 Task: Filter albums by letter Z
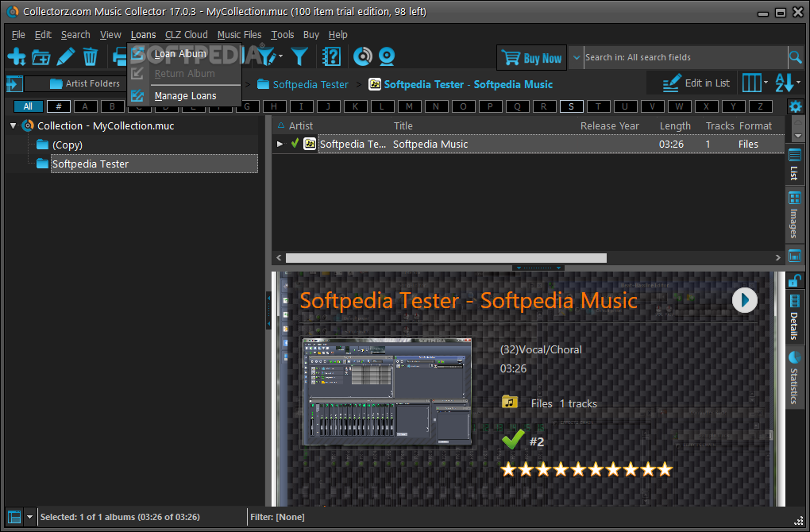pyautogui.click(x=760, y=106)
